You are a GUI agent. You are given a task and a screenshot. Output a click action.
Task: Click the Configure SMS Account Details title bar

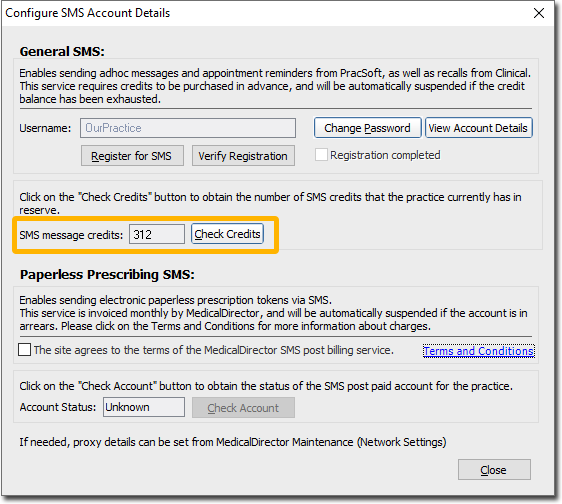(x=88, y=13)
